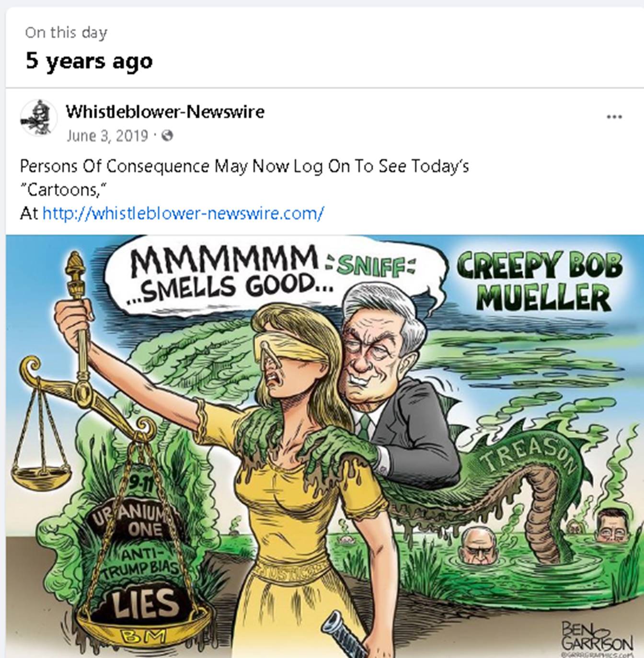This screenshot has width=644, height=658.
Task: Open the Whistleblower-Newswire page name link
Action: 165,112
